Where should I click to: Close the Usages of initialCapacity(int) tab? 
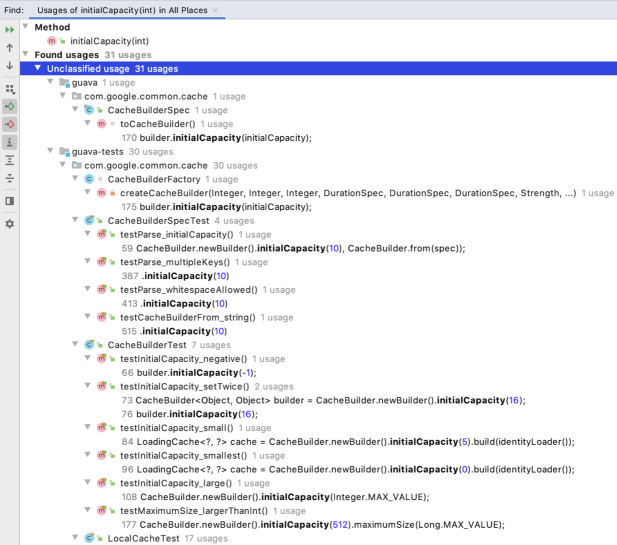point(215,10)
